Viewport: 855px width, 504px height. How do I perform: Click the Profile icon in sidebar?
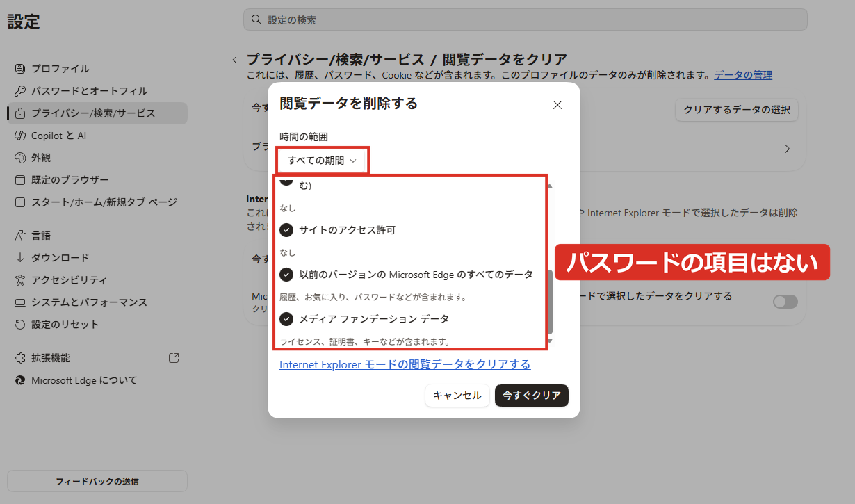click(19, 69)
